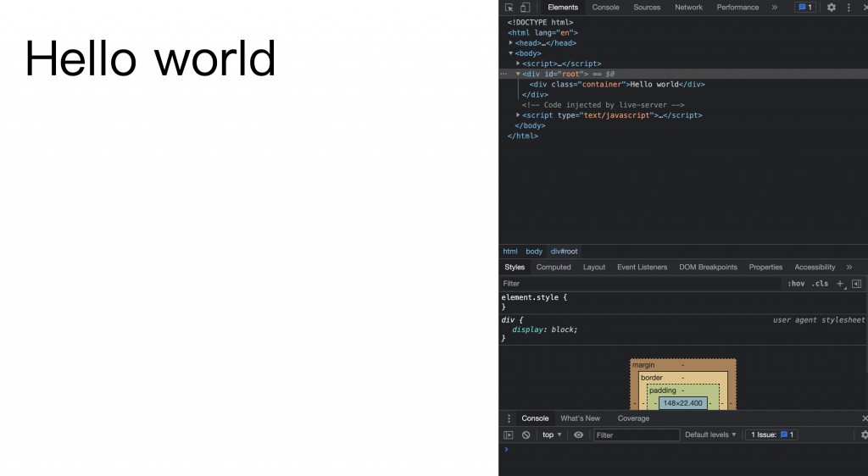Select the border area of box model

[x=652, y=378]
